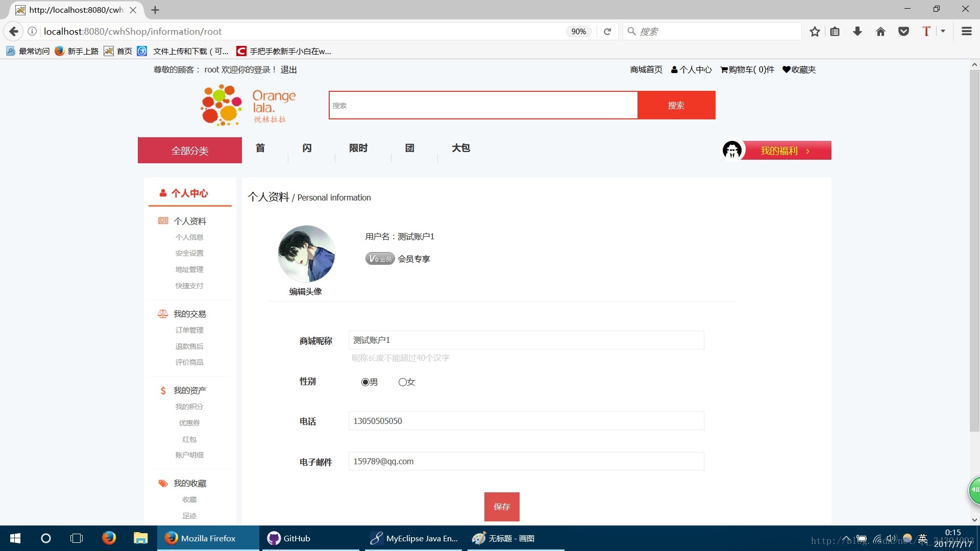
Task: Open the 首页 bookmark in bookmarks bar
Action: (x=118, y=51)
